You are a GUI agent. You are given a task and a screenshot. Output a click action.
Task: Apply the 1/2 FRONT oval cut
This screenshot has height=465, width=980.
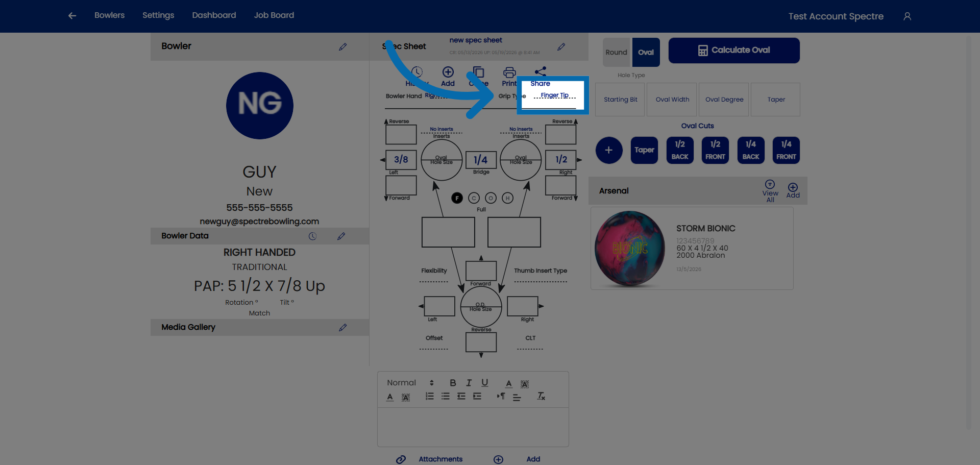[x=715, y=150]
